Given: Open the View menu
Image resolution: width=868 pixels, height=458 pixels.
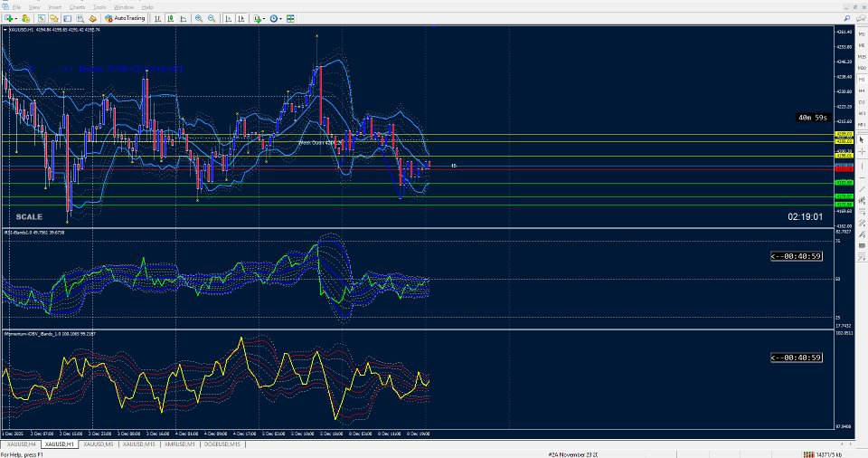Looking at the screenshot, I should point(34,7).
